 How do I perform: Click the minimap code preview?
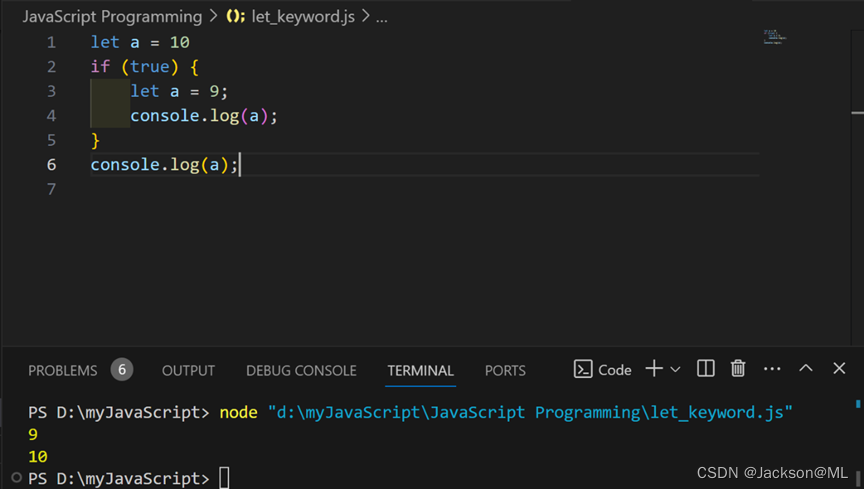click(x=775, y=37)
